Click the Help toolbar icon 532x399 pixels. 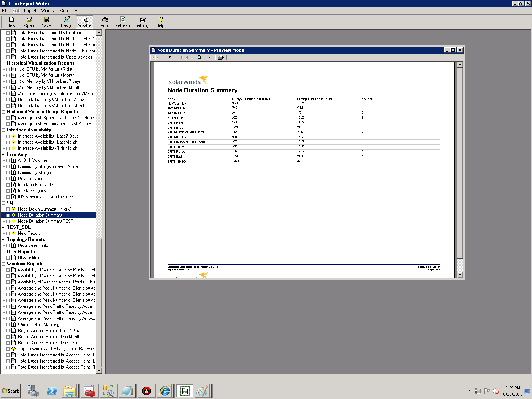coord(160,22)
